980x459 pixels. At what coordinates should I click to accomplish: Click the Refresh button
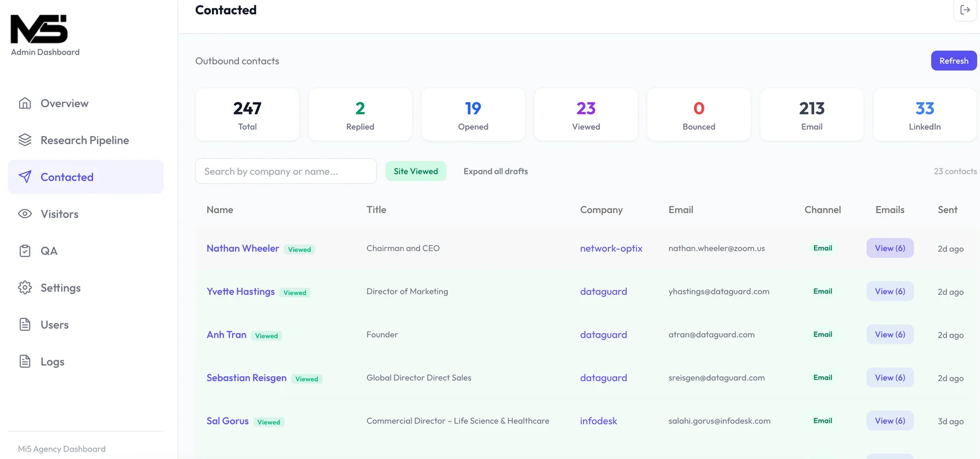click(x=954, y=61)
